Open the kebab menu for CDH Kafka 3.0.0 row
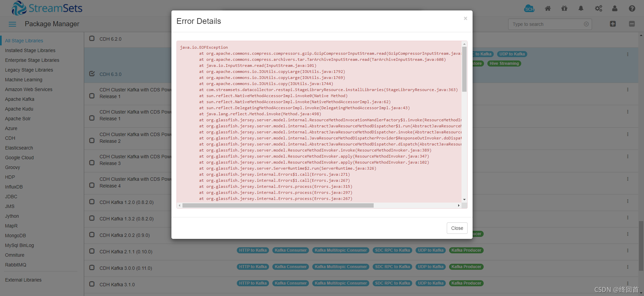 point(628,267)
